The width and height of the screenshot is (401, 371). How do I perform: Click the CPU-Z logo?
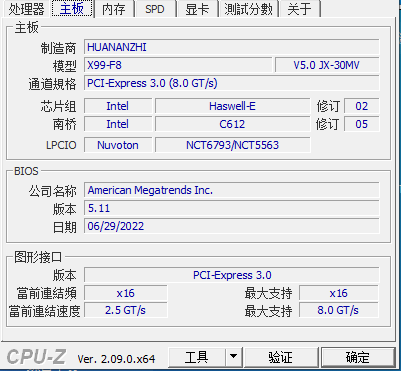[x=36, y=357]
